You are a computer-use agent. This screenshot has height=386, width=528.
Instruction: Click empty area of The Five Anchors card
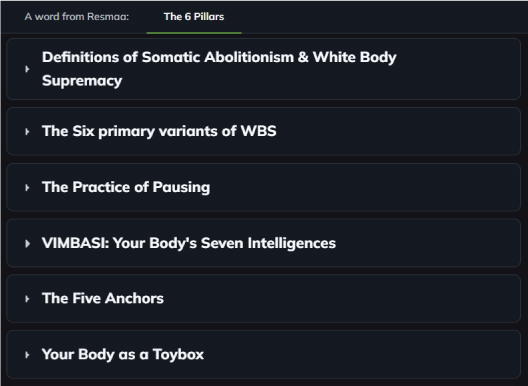(x=337, y=299)
